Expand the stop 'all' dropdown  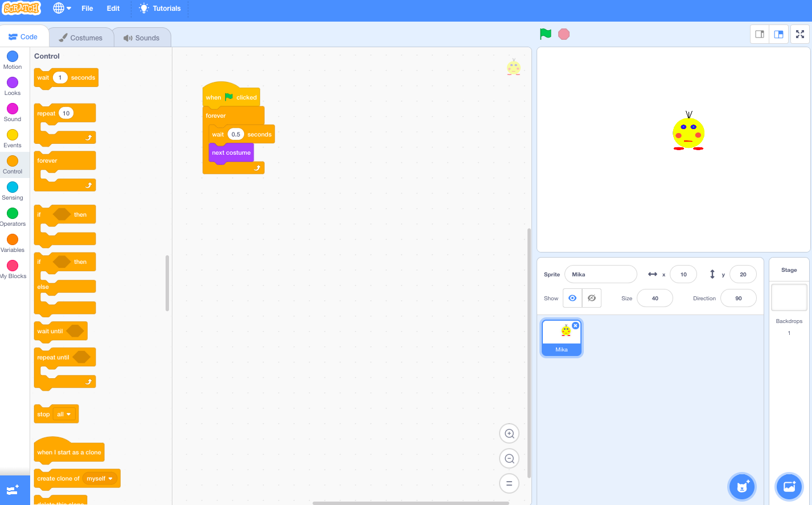(x=64, y=415)
